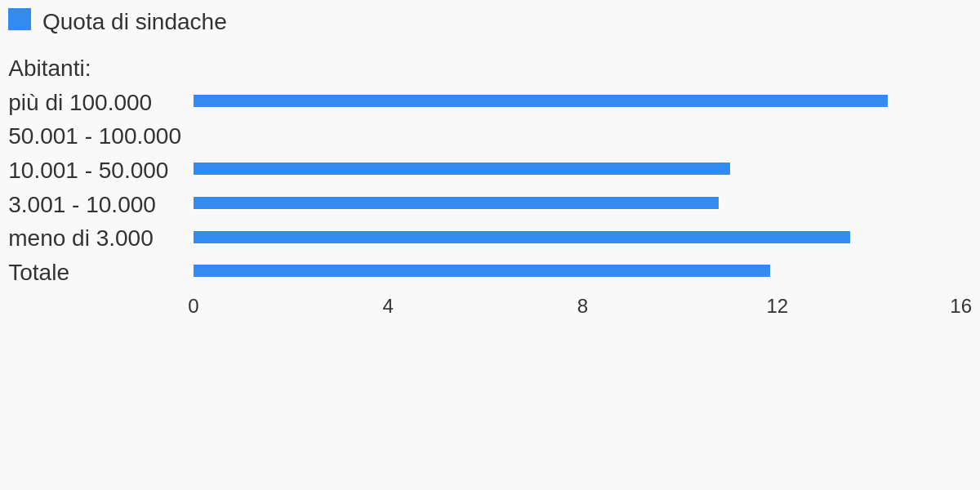Click the axis tick label 12

coord(777,306)
